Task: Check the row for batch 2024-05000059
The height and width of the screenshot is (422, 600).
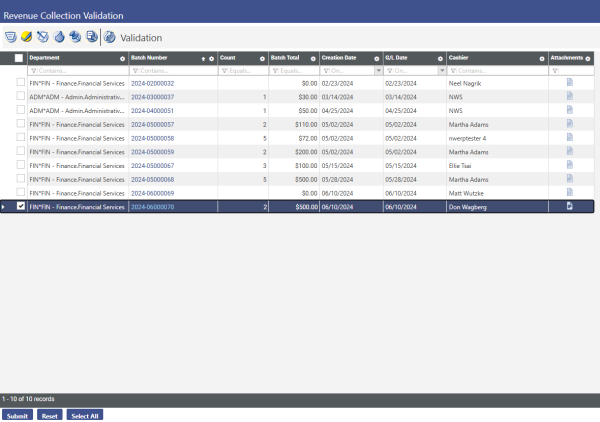Action: coord(21,151)
